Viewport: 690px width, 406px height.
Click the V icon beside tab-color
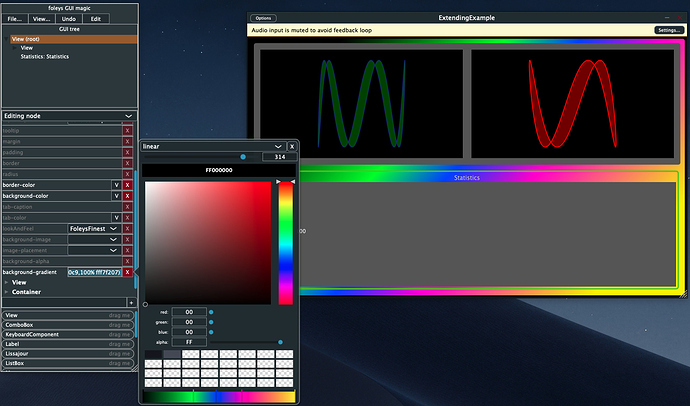[116, 217]
